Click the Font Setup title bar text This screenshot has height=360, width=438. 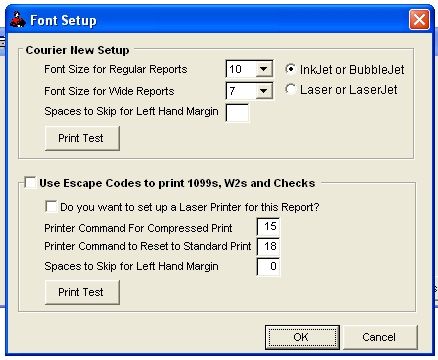(x=63, y=20)
